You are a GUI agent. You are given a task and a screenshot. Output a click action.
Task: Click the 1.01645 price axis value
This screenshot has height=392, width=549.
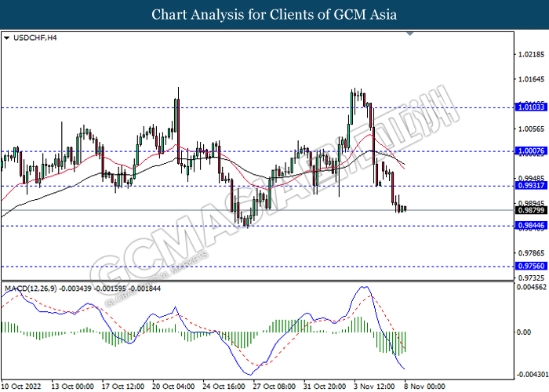coord(532,79)
